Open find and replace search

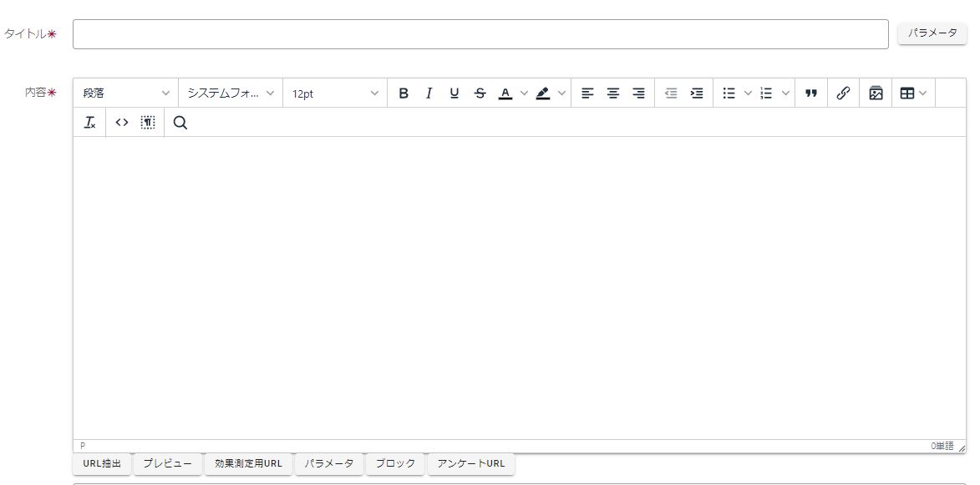tap(180, 123)
